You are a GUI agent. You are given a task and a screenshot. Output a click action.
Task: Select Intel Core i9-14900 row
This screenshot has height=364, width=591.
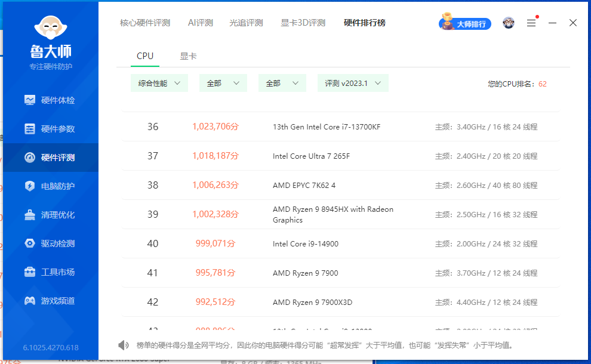[x=341, y=244]
